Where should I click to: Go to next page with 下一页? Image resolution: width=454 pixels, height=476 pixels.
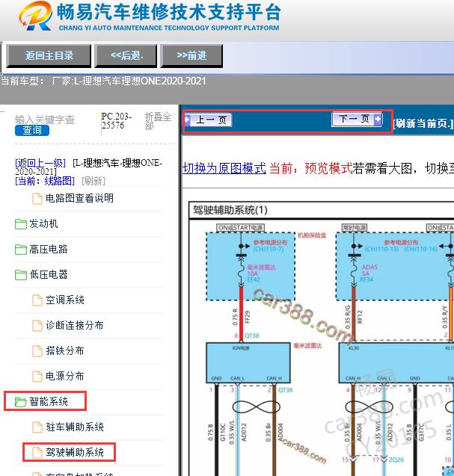click(x=357, y=119)
